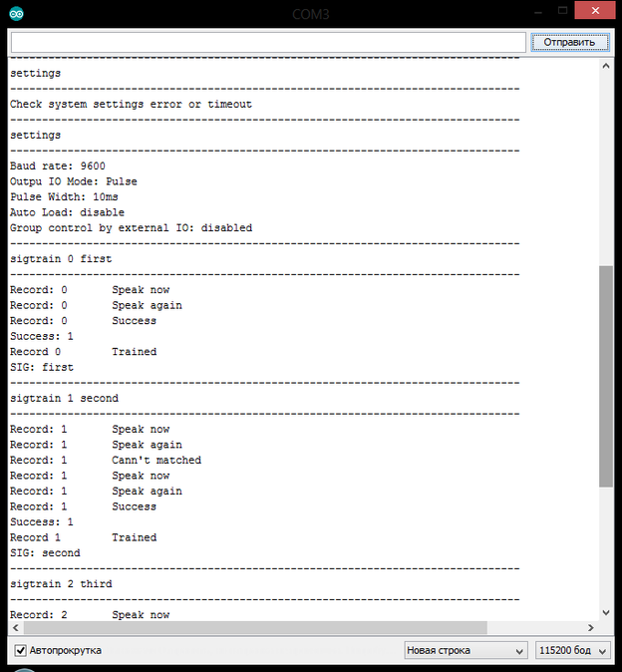
Task: Click the text 'Cann't matched'
Action: pyautogui.click(x=156, y=460)
